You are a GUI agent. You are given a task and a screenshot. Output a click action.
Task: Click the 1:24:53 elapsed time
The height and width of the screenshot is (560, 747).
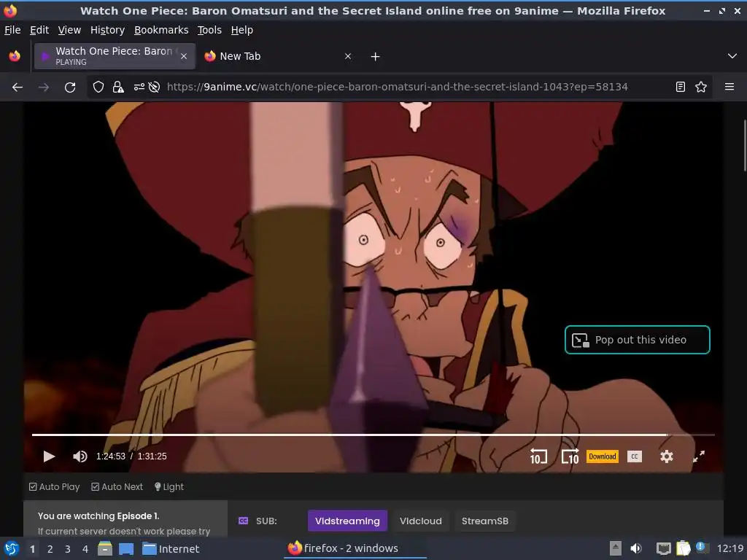point(111,456)
